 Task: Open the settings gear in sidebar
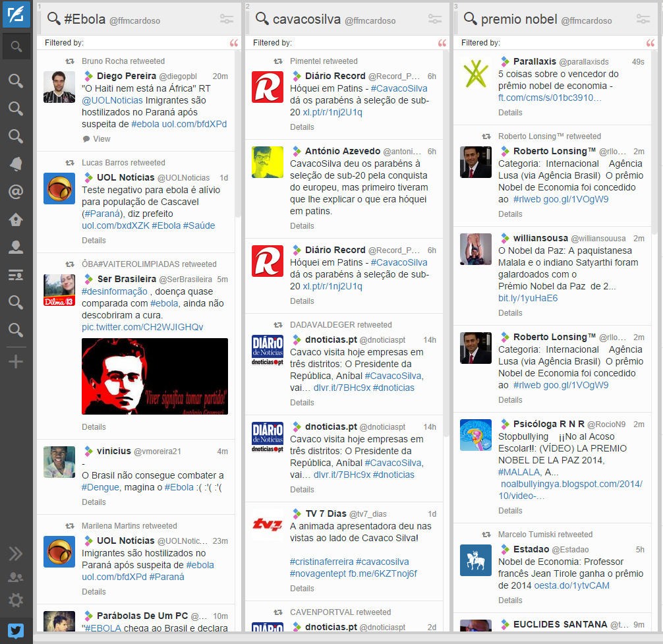coord(16,600)
